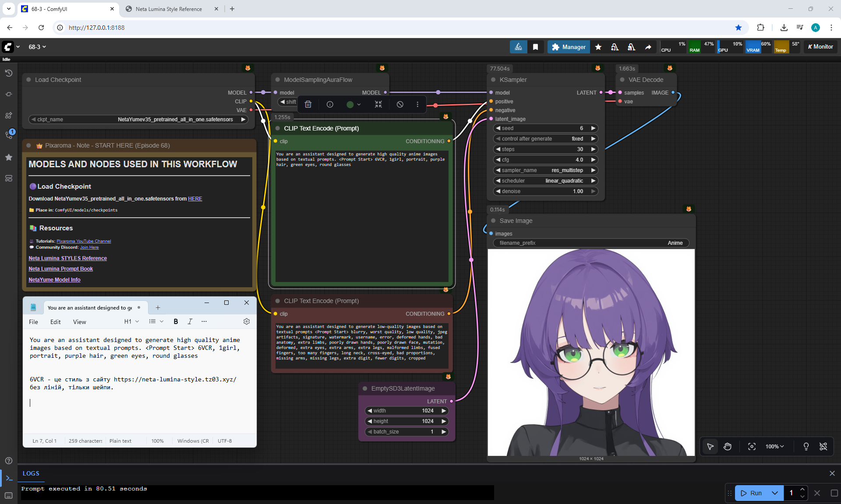Open the Manager button
Screen dimensions: 841x504
569,47
